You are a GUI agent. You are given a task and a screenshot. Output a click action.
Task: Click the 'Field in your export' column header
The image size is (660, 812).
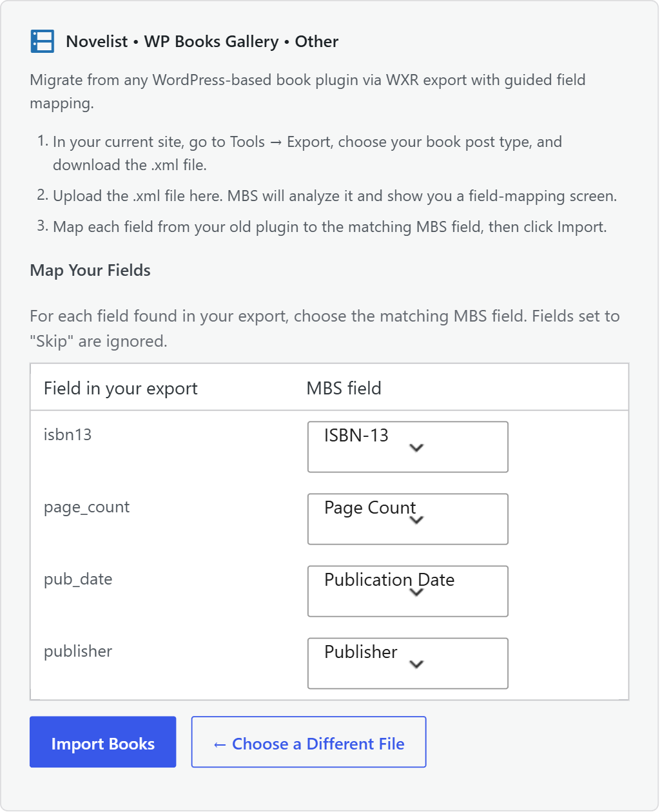121,389
